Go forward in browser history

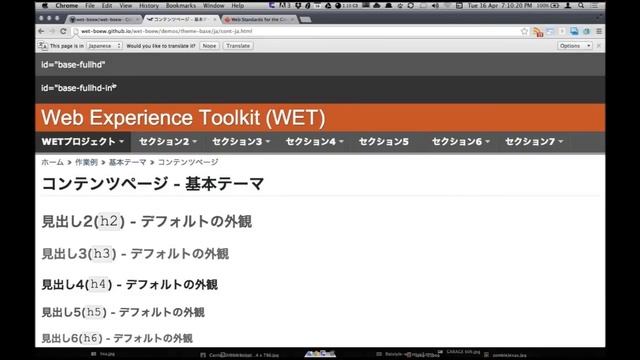[x=52, y=31]
